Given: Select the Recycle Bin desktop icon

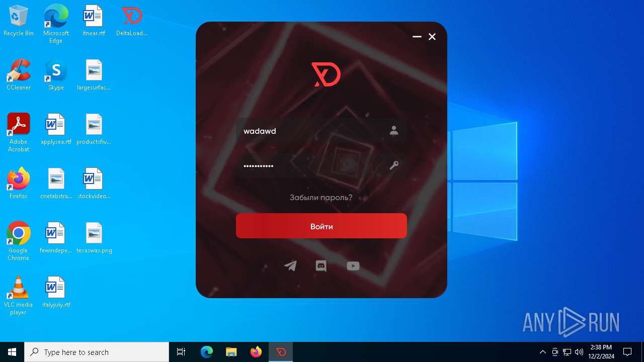Looking at the screenshot, I should coord(19,21).
